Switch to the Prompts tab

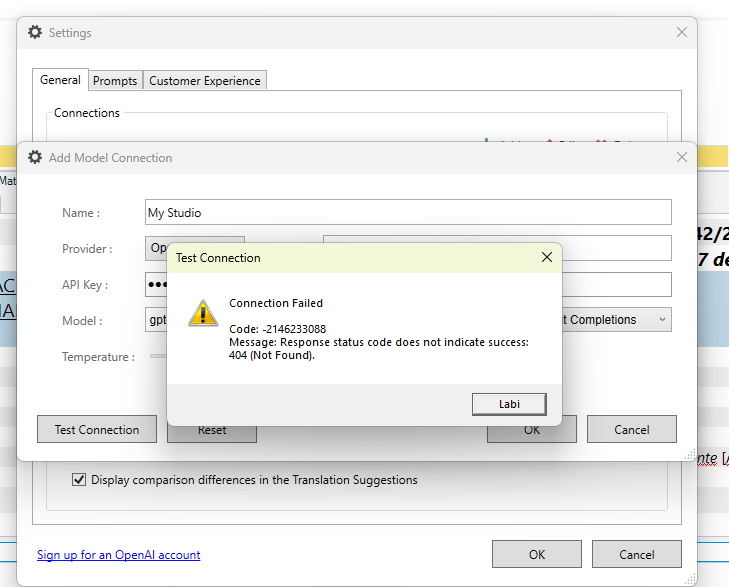(x=115, y=81)
